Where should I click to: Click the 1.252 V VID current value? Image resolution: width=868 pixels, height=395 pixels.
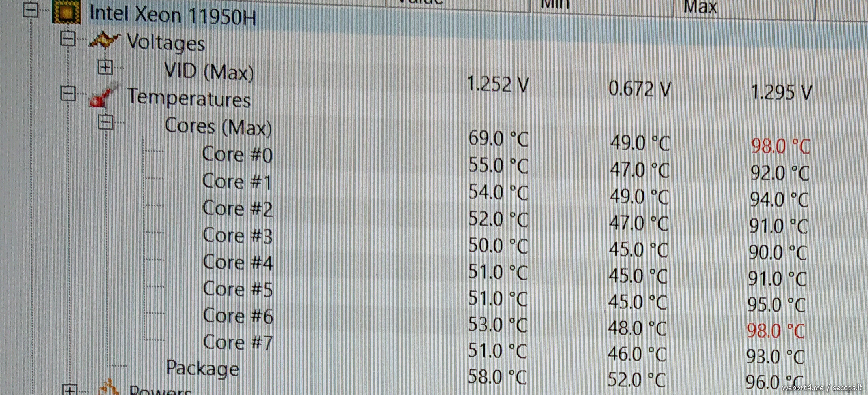pos(497,85)
